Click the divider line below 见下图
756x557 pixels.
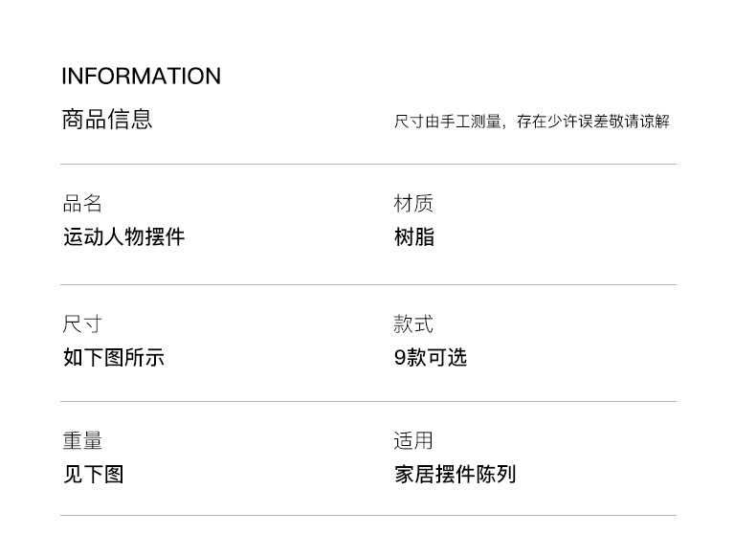(x=368, y=515)
